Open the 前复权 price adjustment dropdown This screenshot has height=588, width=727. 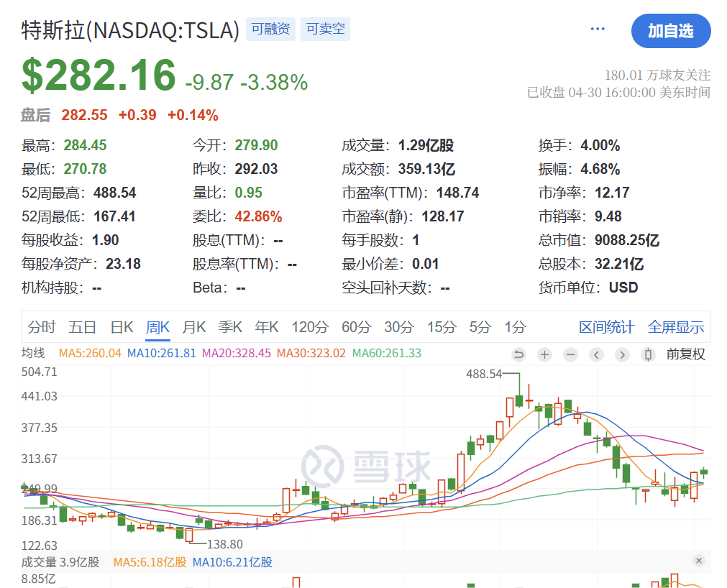tap(686, 354)
